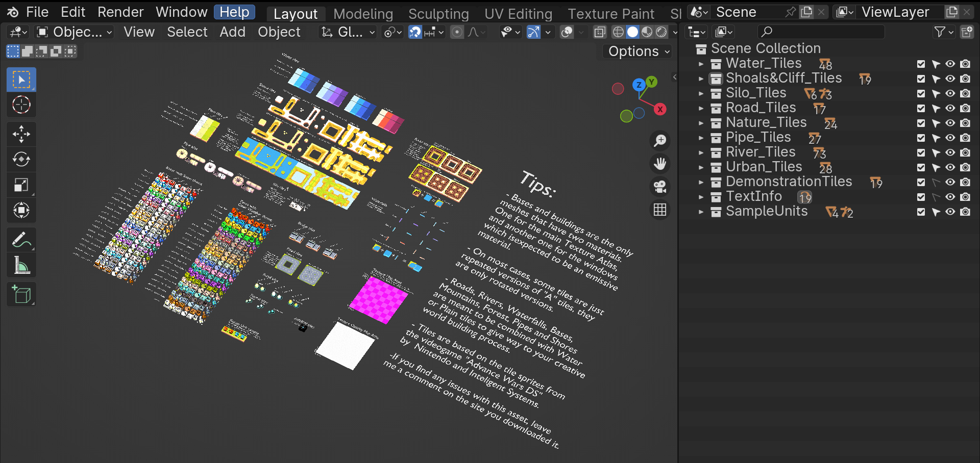Uncheck Water_Tiles collection exclude checkbox
980x463 pixels.
click(x=921, y=64)
